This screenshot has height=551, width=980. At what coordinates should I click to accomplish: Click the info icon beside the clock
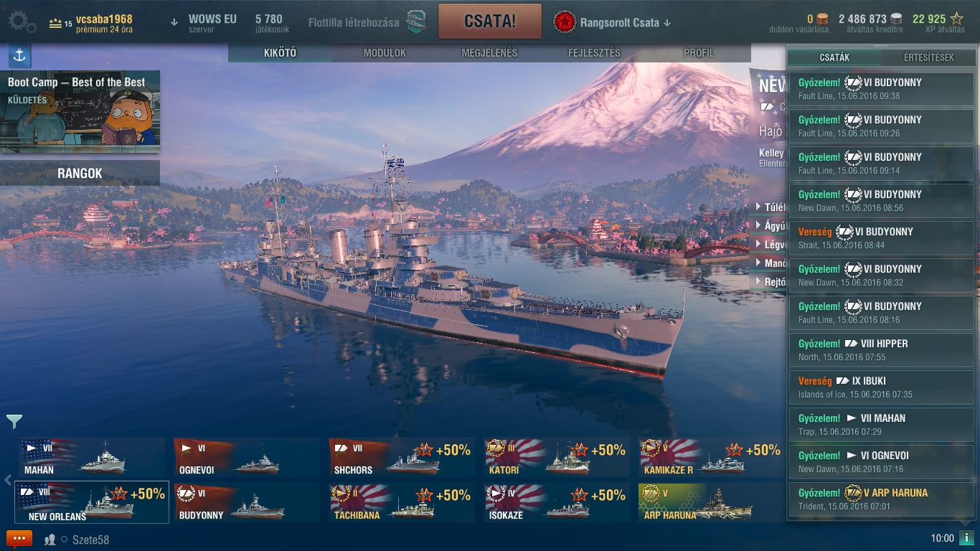tap(966, 538)
